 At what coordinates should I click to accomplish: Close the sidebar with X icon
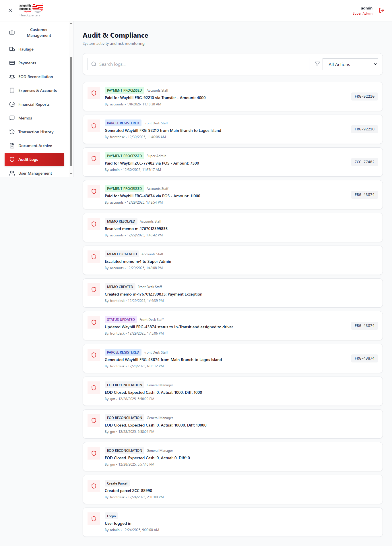10,10
